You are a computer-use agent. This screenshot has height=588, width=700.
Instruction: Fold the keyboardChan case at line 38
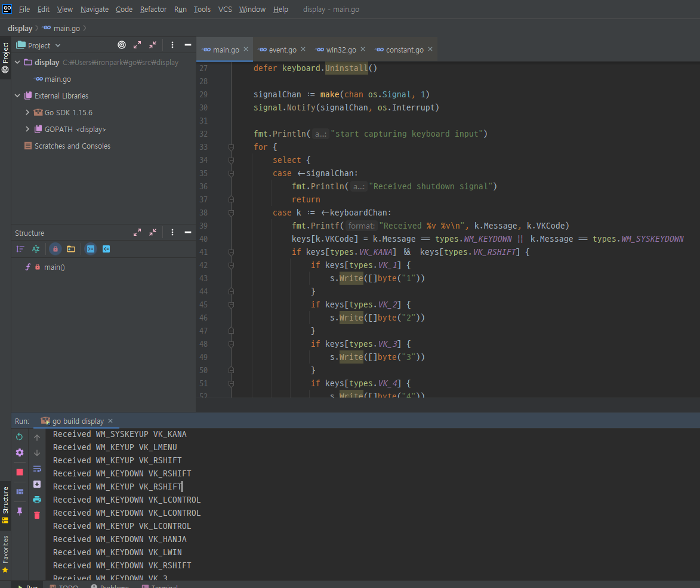[x=232, y=213]
